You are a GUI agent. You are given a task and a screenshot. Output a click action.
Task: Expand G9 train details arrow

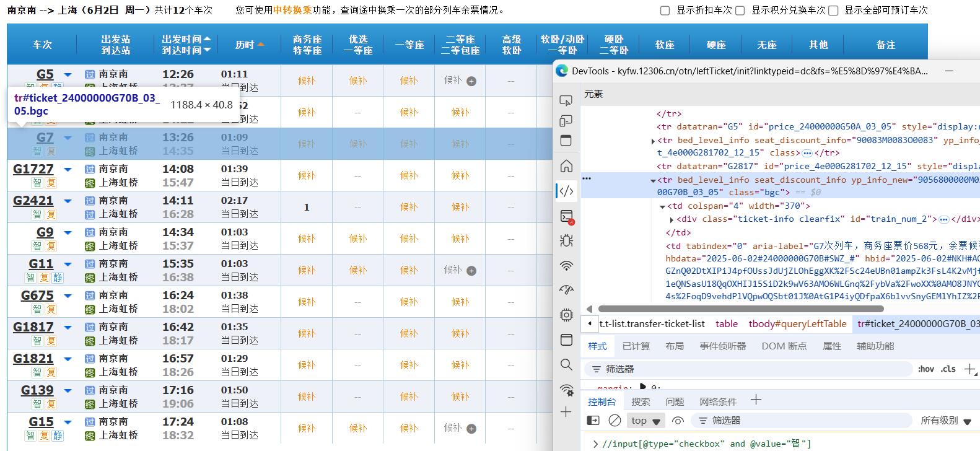tap(68, 233)
